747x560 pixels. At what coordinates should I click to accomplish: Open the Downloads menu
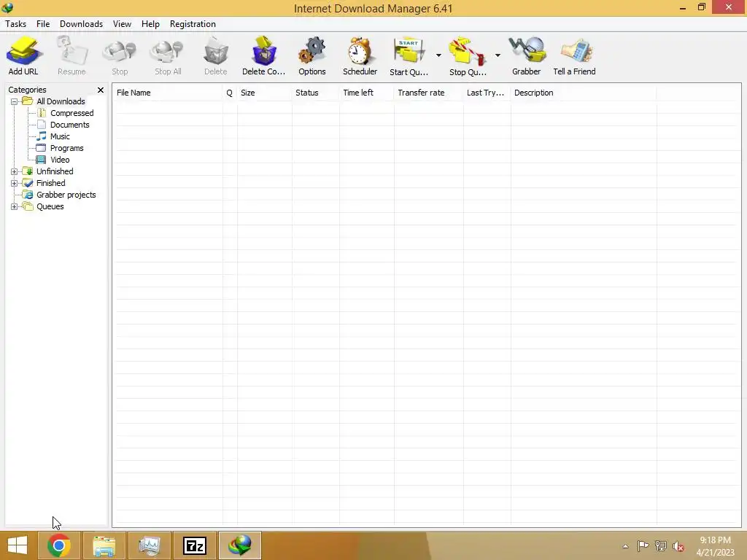coord(81,24)
